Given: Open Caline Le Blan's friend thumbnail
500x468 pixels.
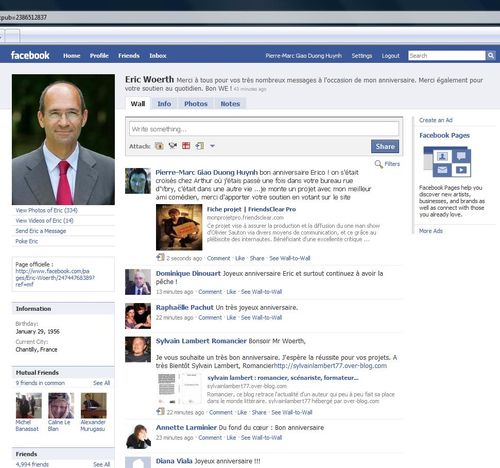Looking at the screenshot, I should [61, 405].
